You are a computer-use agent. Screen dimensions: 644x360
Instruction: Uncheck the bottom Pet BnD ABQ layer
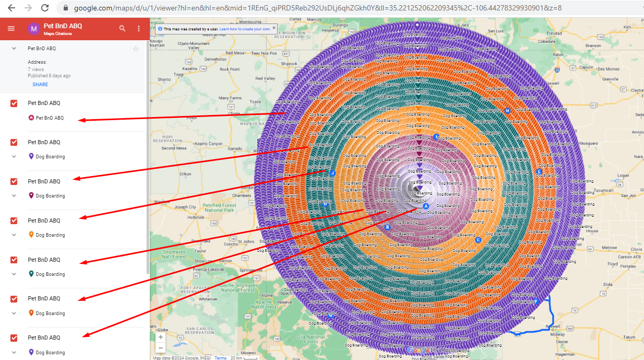coord(14,338)
